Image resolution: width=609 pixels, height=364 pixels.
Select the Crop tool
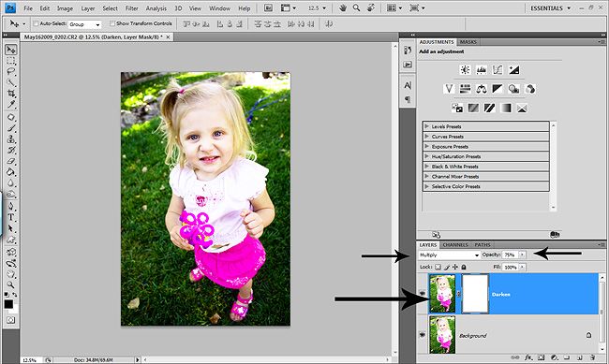11,94
